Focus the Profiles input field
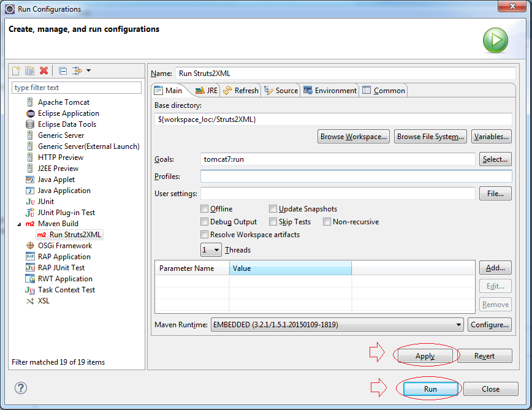The width and height of the screenshot is (532, 410). point(356,177)
